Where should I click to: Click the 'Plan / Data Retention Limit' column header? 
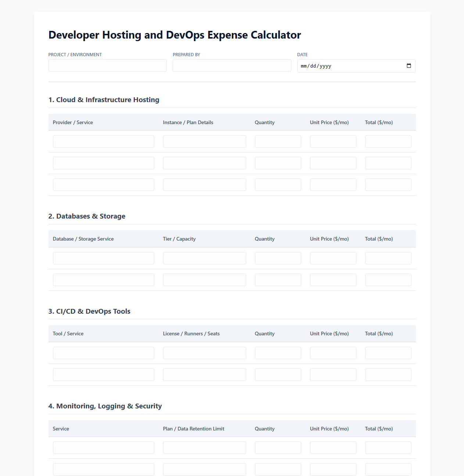[194, 429]
